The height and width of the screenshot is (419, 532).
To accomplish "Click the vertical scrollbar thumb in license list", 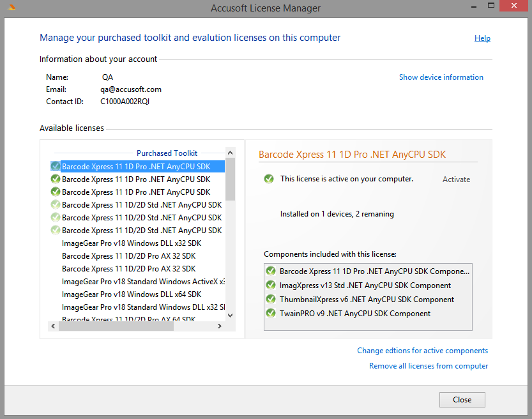I will coord(231,179).
